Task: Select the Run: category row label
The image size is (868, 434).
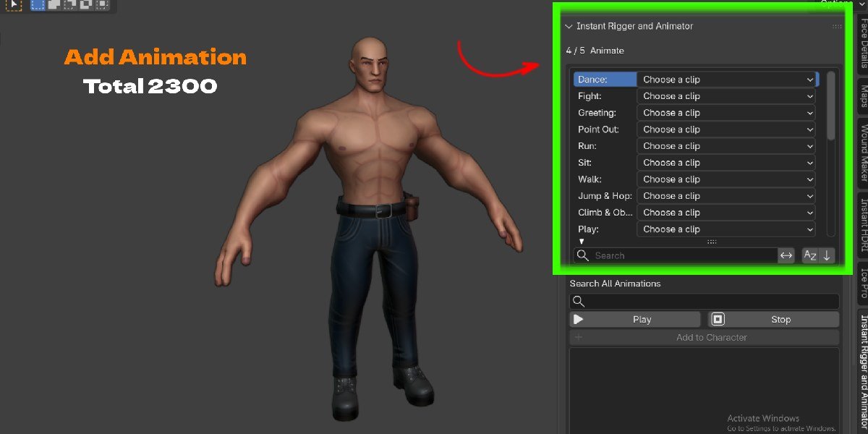Action: click(x=587, y=146)
